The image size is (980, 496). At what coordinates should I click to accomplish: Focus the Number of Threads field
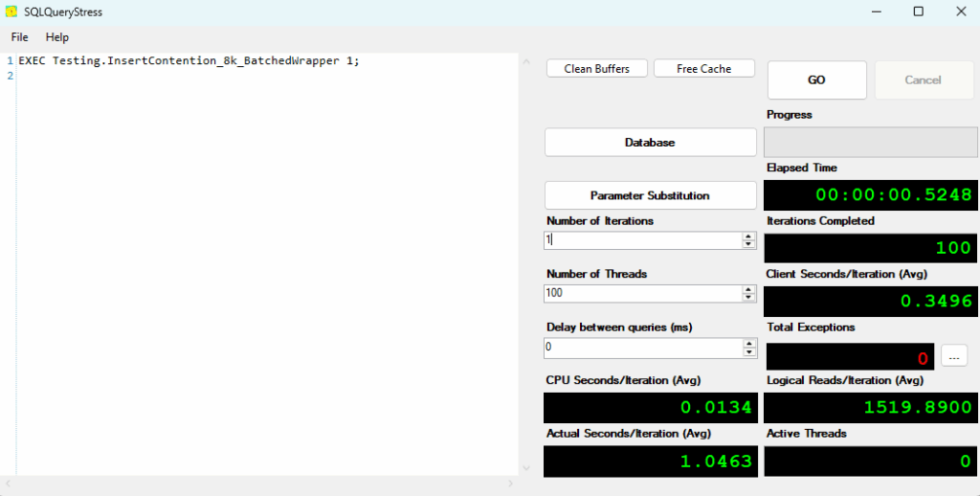click(642, 293)
